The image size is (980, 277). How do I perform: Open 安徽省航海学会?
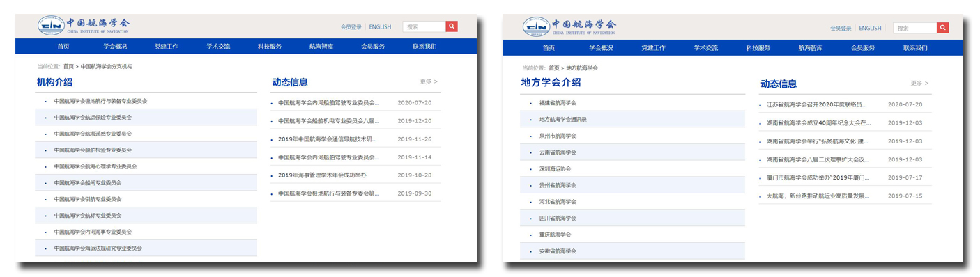(x=558, y=251)
